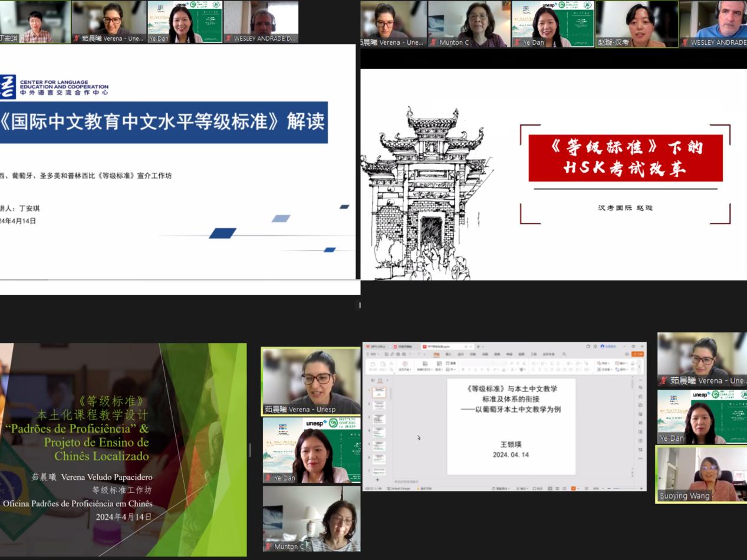Open the file menu dropdown in WPS
This screenshot has width=747, height=560.
pos(374,354)
